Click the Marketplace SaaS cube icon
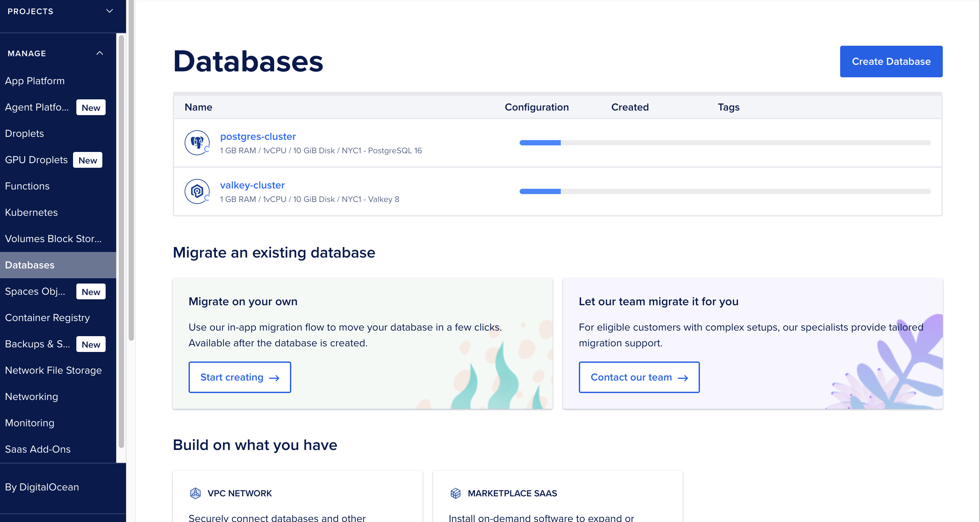Viewport: 980px width, 522px height. point(455,493)
